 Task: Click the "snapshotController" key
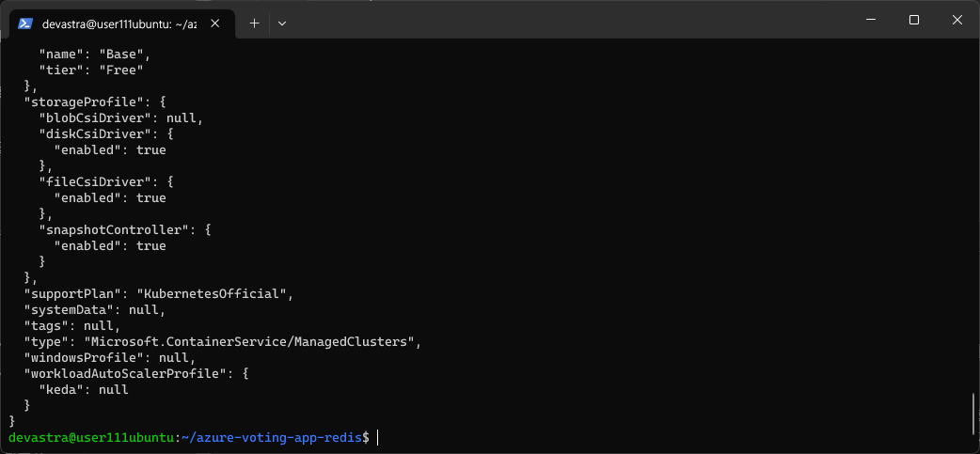[x=114, y=229]
